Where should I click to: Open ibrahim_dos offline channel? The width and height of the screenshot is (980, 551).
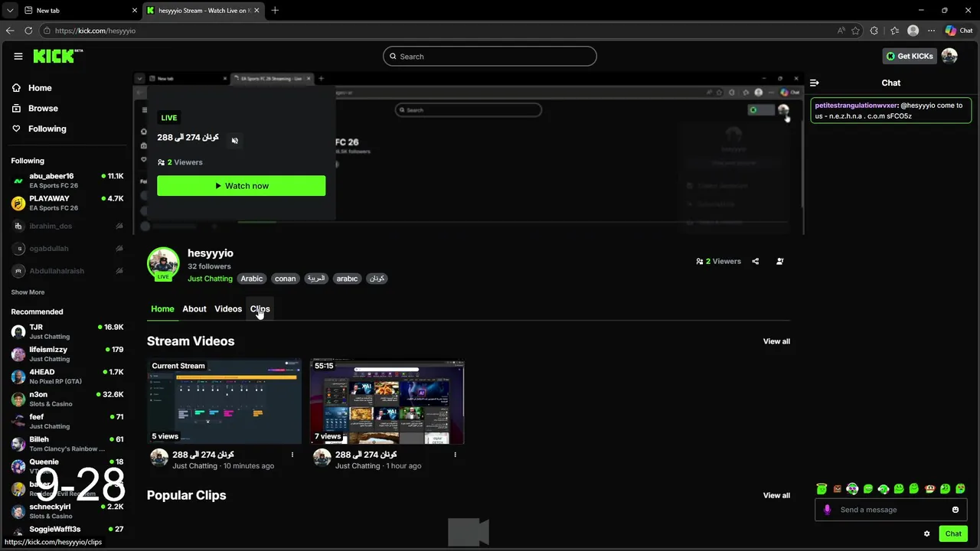pyautogui.click(x=67, y=226)
